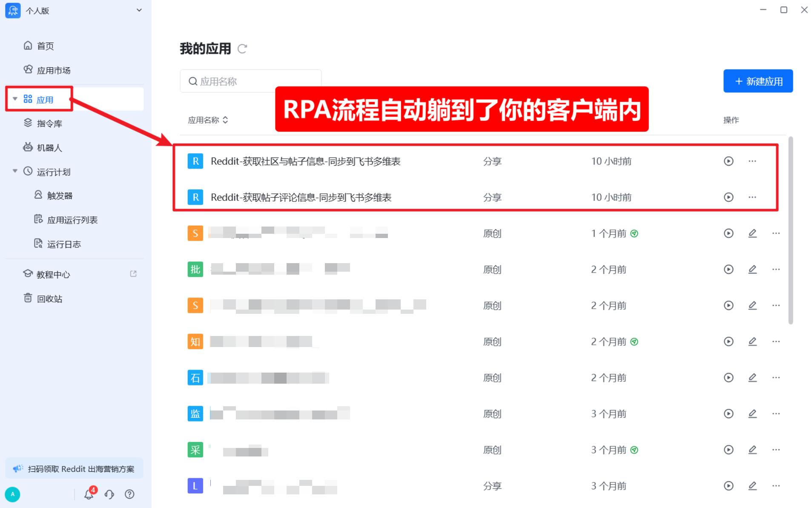Edit the 知 app

coord(752,342)
